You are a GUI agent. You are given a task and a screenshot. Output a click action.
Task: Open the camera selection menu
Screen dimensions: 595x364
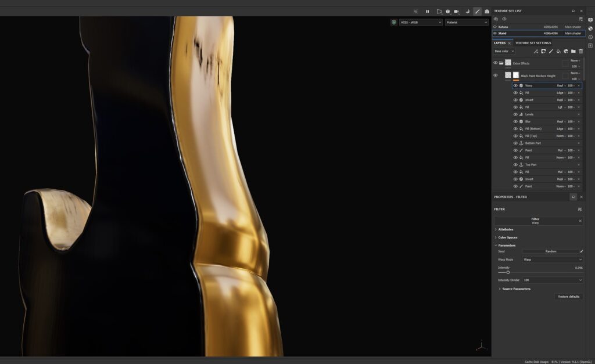(457, 12)
